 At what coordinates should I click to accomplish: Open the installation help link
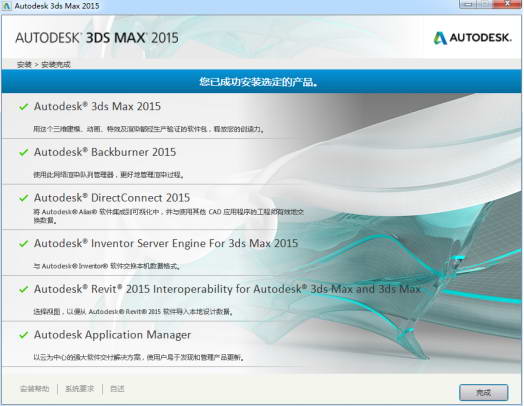click(35, 389)
